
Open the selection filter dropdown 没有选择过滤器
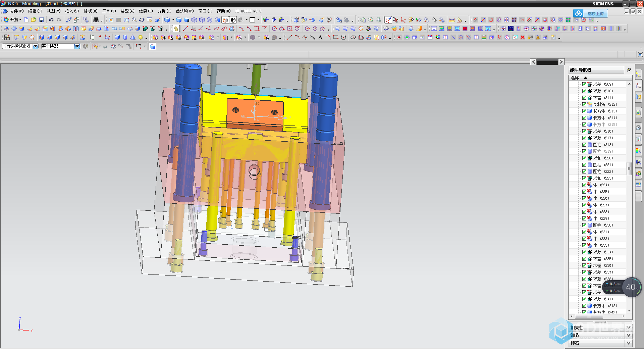click(36, 46)
